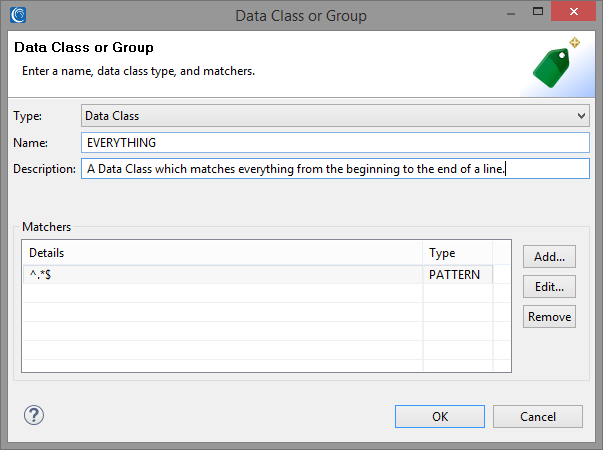Click the application logo in the title bar
Screen dimensions: 603x450
point(18,15)
